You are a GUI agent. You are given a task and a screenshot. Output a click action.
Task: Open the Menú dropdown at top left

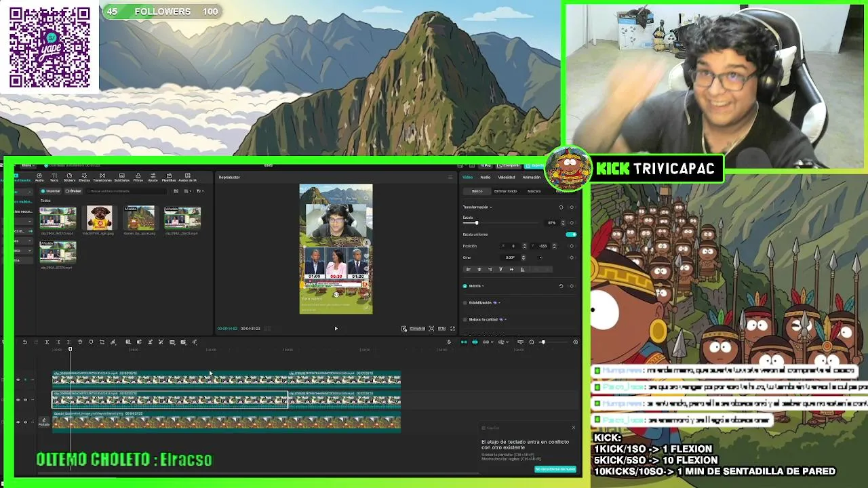[27, 165]
